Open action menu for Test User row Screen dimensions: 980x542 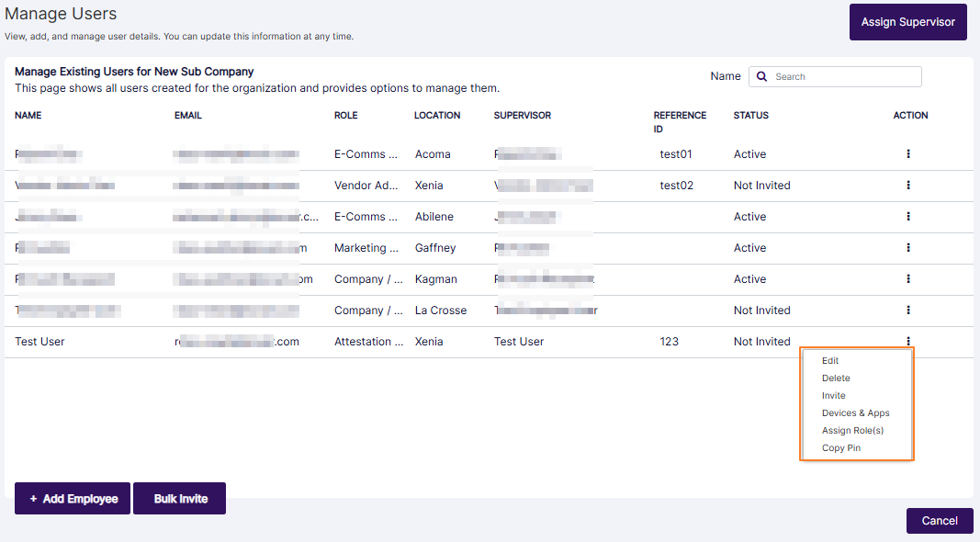click(x=907, y=341)
